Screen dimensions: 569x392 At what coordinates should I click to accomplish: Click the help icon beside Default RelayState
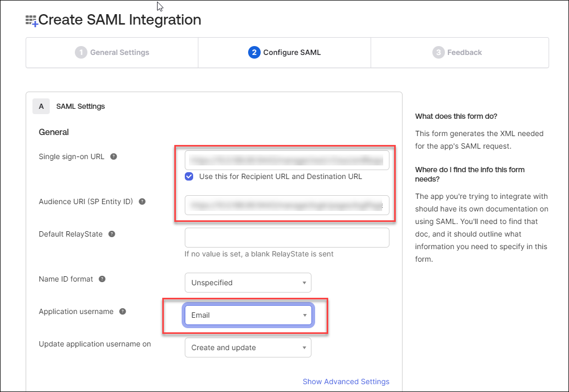click(x=111, y=234)
